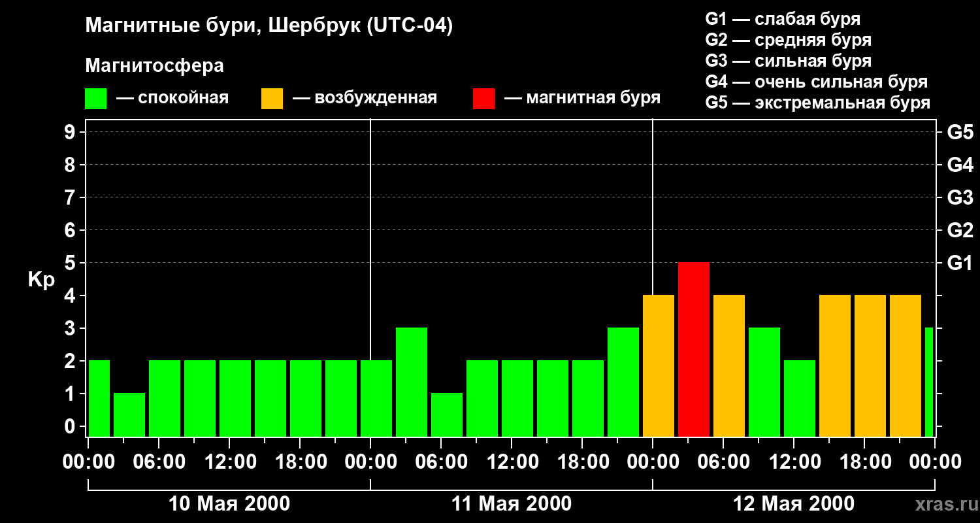The width and height of the screenshot is (980, 523).
Task: Click the 'G2' right-axis label
Action: click(x=960, y=230)
